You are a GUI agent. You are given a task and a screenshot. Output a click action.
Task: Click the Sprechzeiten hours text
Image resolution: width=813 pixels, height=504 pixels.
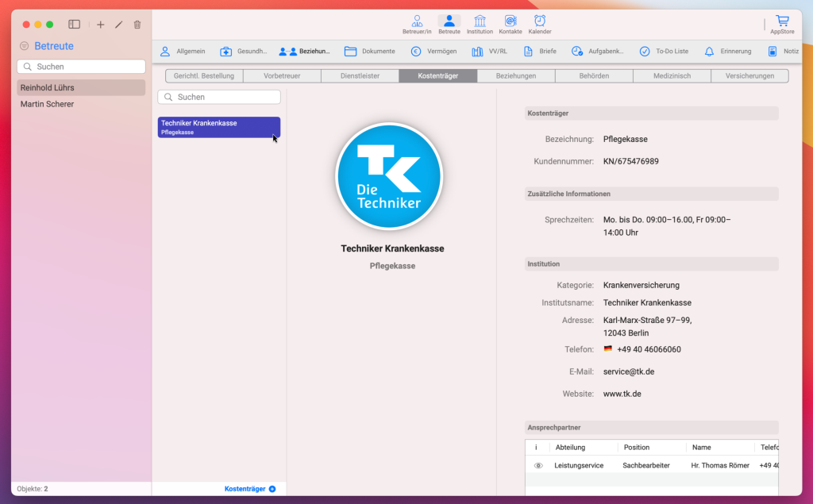(667, 226)
